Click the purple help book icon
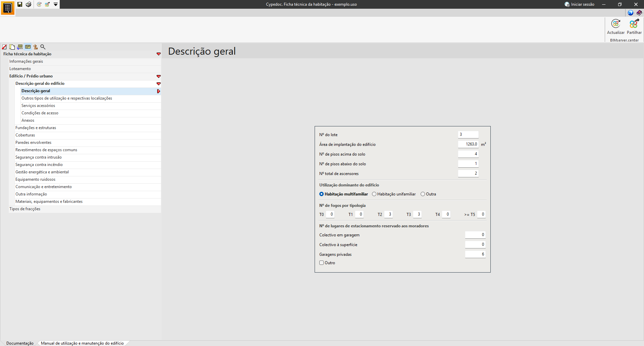Viewport: 644px width, 346px height. [639, 13]
